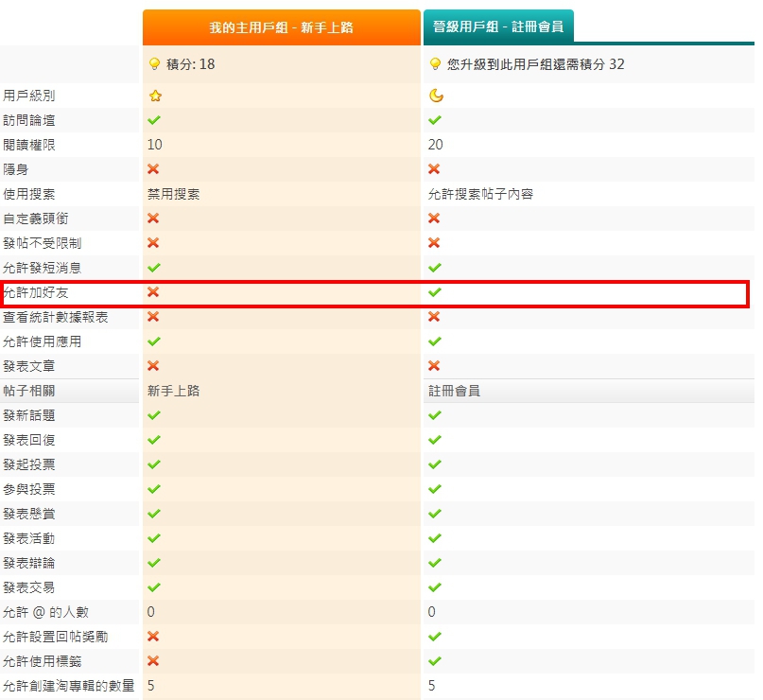
Task: Click the 允許搜索帖子內容 value text
Action: click(x=481, y=194)
